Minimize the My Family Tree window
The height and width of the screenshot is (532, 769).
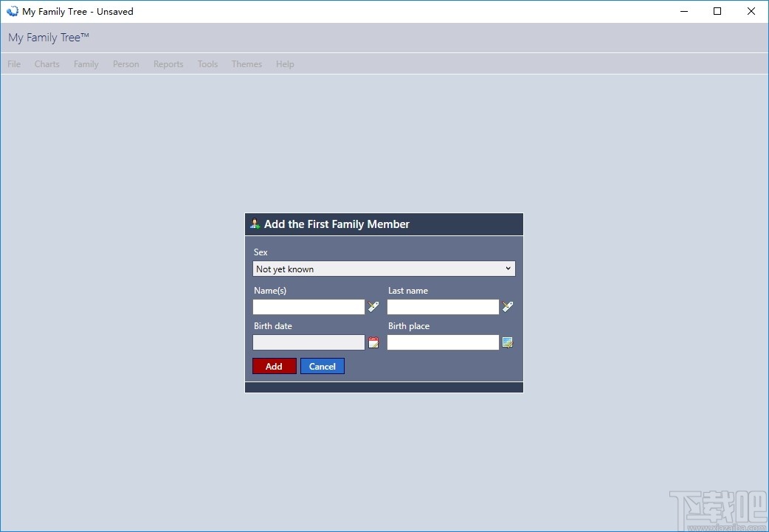[x=684, y=11]
